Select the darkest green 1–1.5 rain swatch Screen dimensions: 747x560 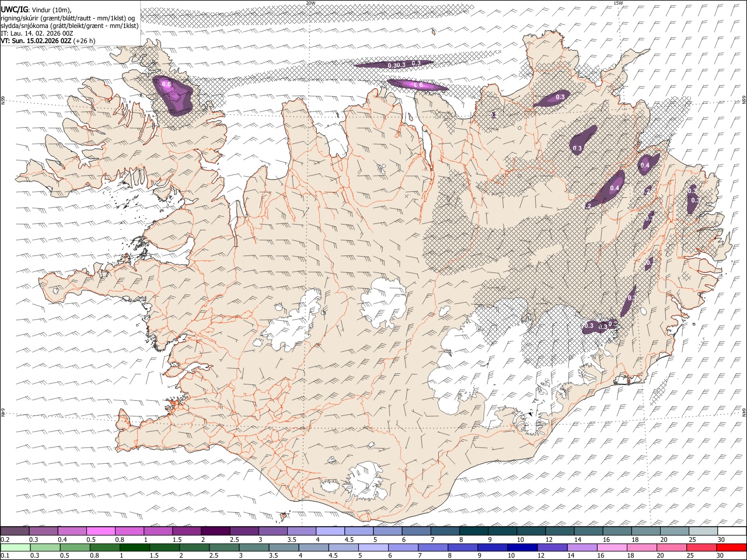point(134,547)
